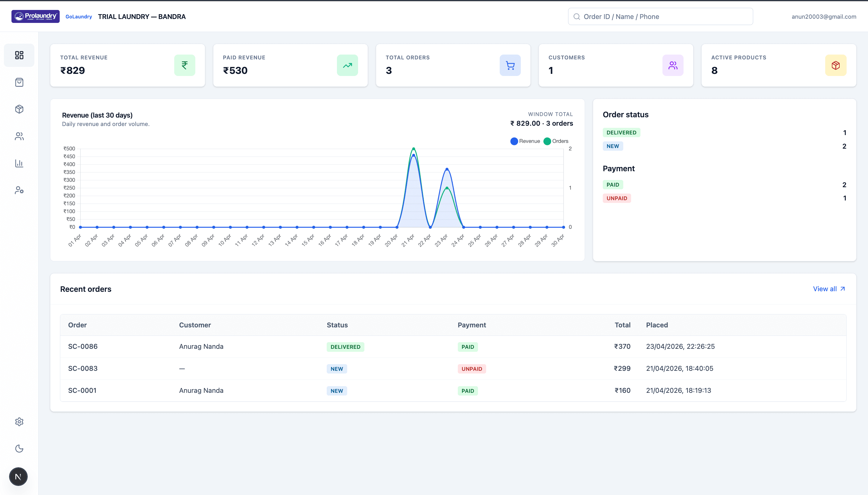Open the settings gear icon in sidebar

click(19, 421)
